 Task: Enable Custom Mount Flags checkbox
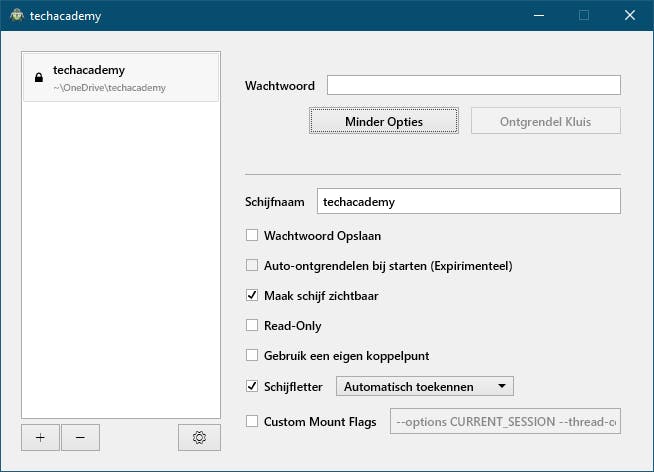(252, 421)
